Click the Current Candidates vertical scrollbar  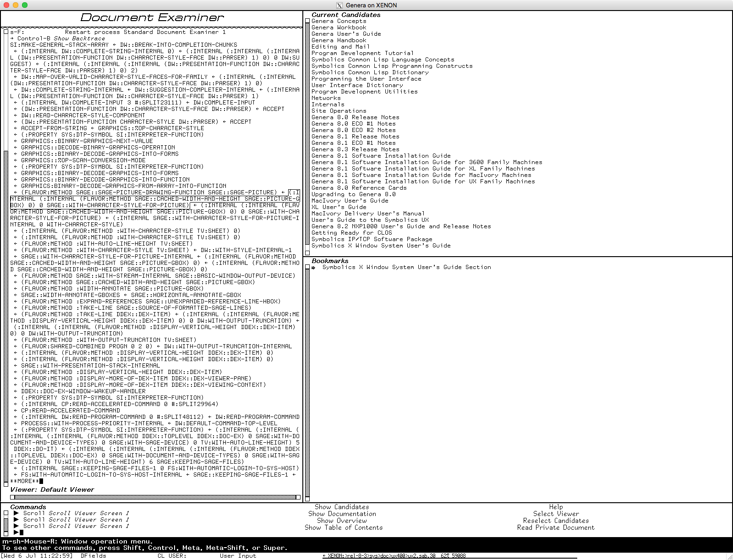(x=307, y=137)
